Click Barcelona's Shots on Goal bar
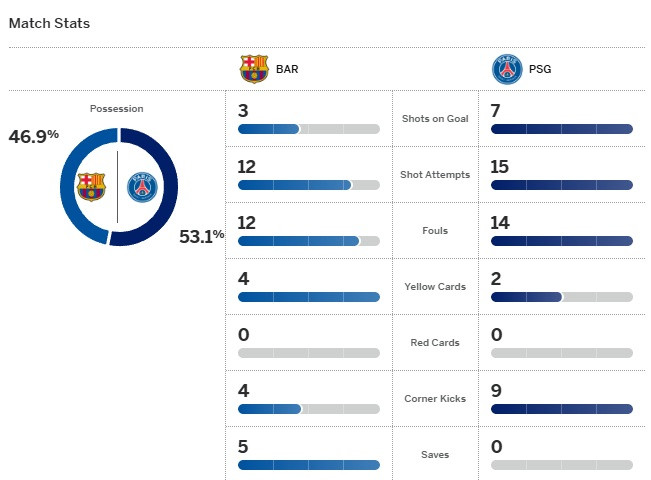651x480 pixels. tap(309, 129)
